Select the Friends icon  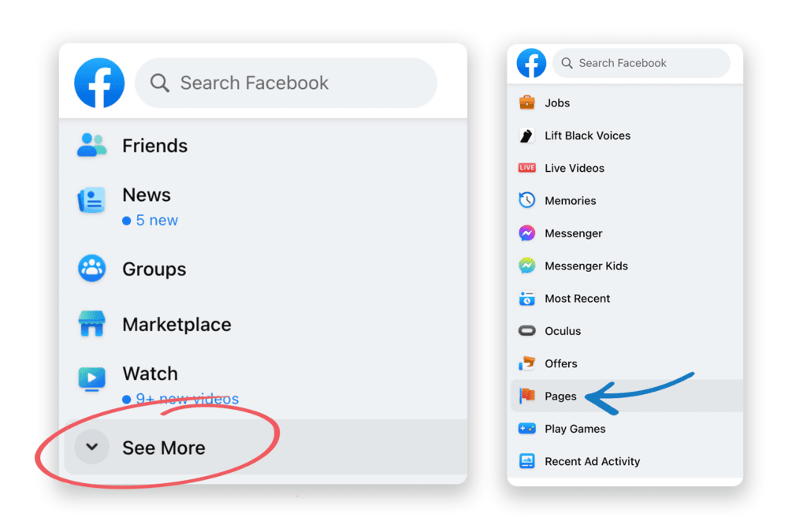[91, 145]
